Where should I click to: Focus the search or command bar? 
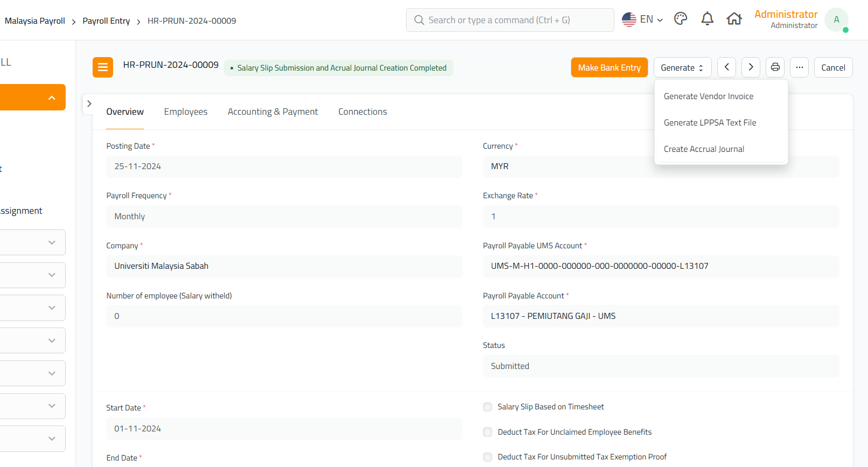click(509, 20)
